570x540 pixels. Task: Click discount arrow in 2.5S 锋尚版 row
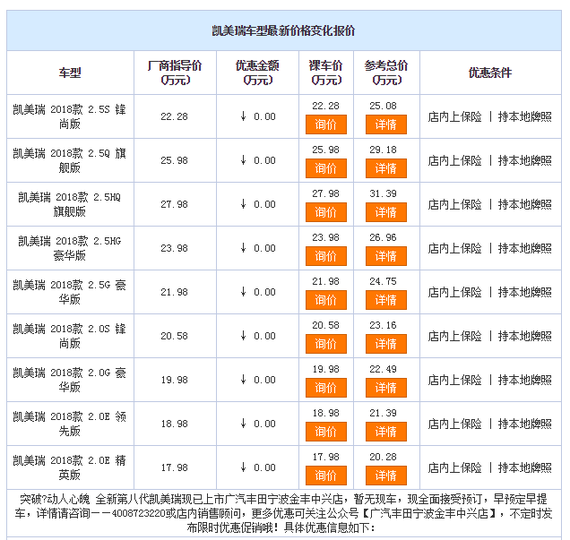243,116
